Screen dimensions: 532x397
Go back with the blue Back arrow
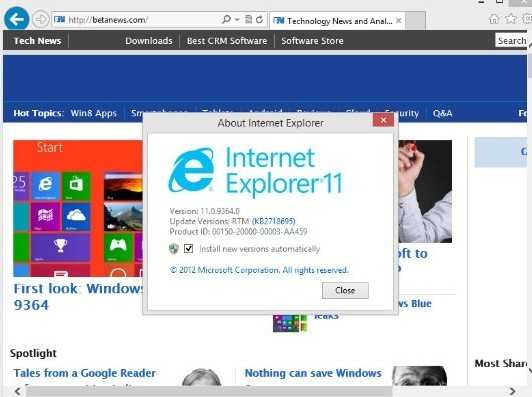[x=16, y=19]
